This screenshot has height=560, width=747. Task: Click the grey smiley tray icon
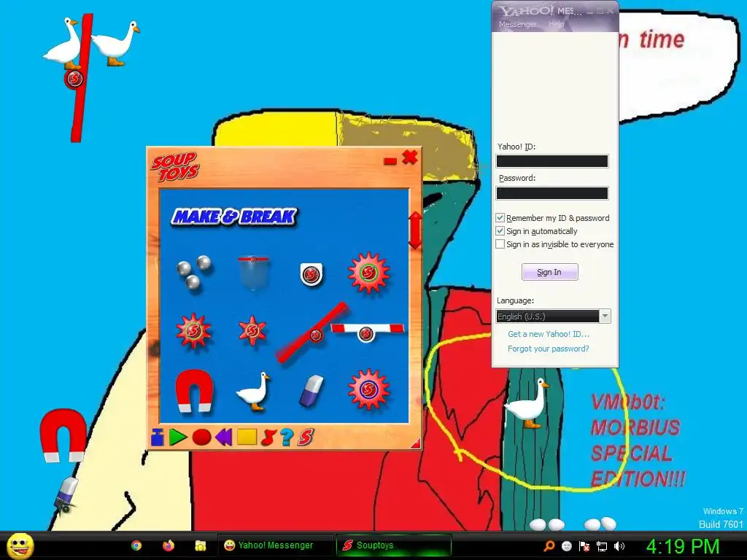[x=566, y=546]
